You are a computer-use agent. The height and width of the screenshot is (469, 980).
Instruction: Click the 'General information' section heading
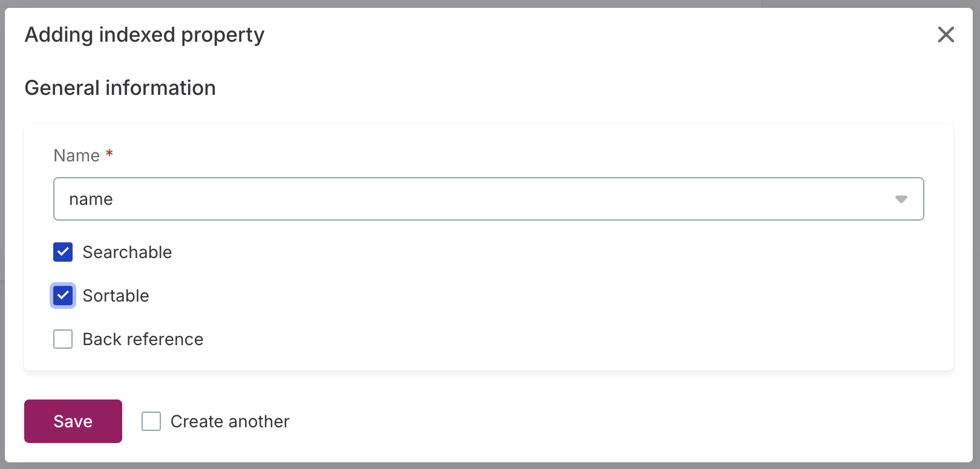(x=120, y=88)
